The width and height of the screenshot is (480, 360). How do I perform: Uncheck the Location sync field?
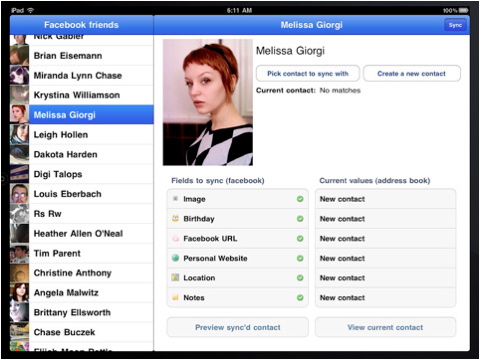tap(300, 278)
